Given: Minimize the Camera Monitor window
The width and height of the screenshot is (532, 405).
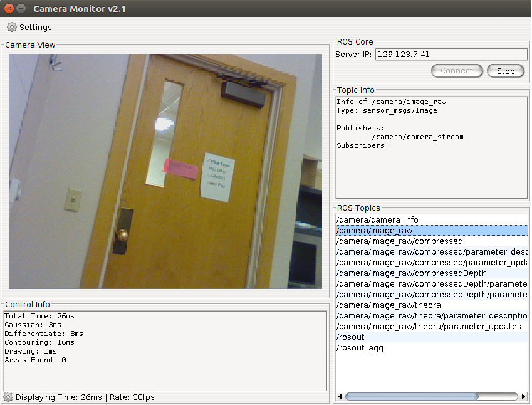Looking at the screenshot, I should 21,8.
